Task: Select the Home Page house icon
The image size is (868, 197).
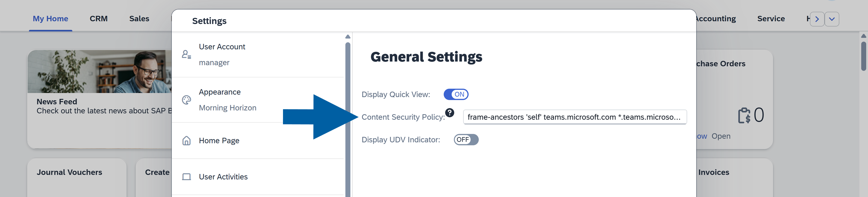Action: point(186,141)
